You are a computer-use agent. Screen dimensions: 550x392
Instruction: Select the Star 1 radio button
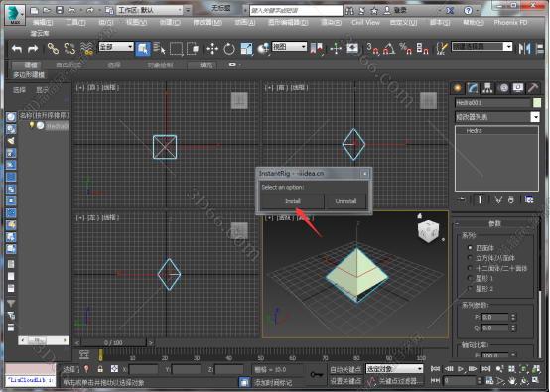pos(470,279)
